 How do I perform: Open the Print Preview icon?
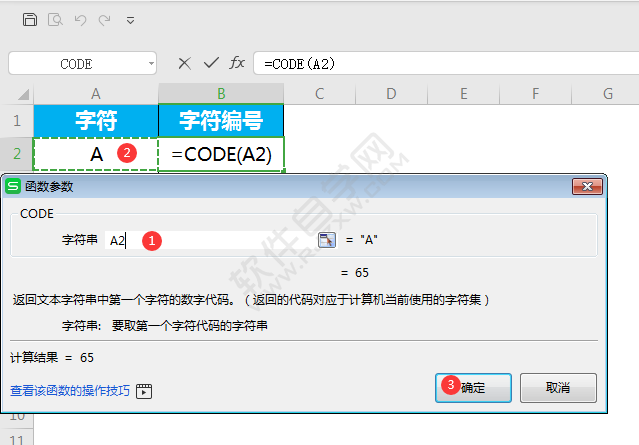tap(55, 20)
